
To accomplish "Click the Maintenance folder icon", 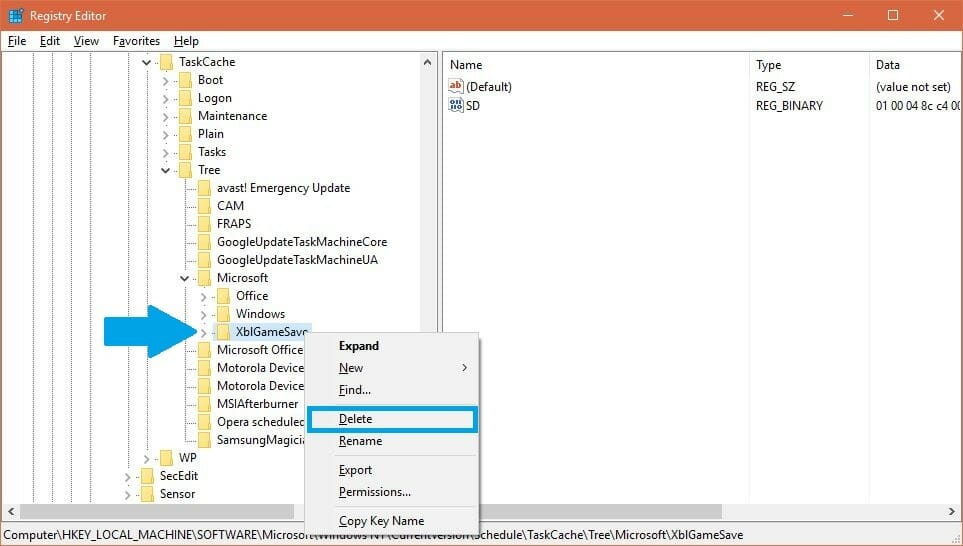I will click(185, 116).
